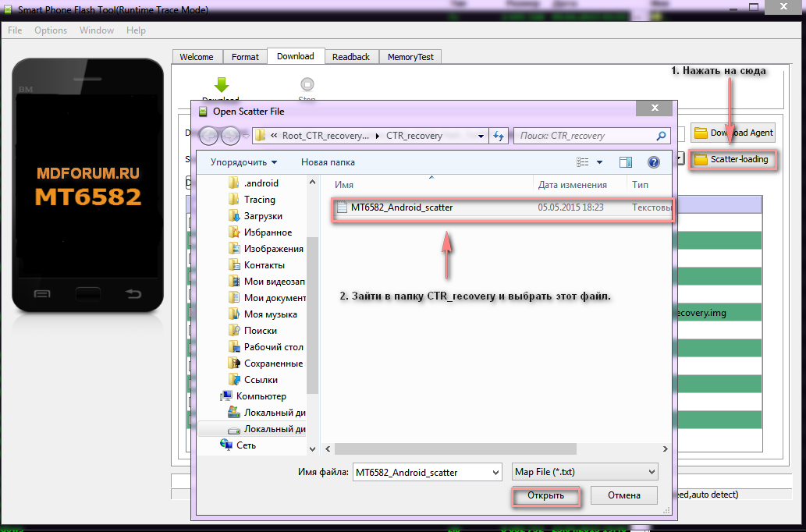Image resolution: width=806 pixels, height=532 pixels.
Task: Open recent locations dropdown beside nav arrows
Action: [x=246, y=137]
